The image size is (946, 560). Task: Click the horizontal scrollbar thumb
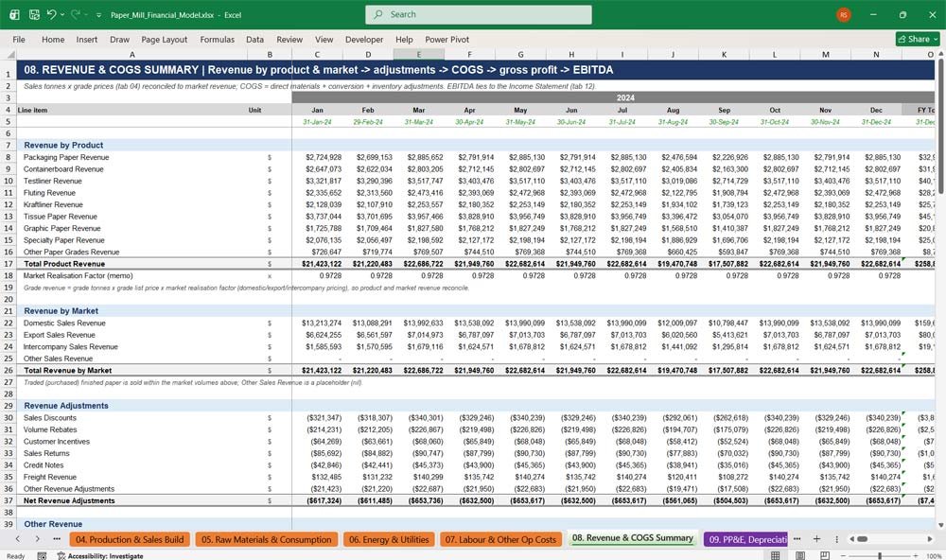[x=862, y=539]
